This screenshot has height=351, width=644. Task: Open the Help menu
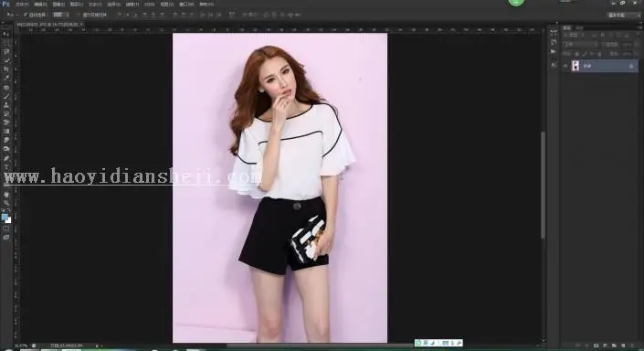pyautogui.click(x=206, y=4)
